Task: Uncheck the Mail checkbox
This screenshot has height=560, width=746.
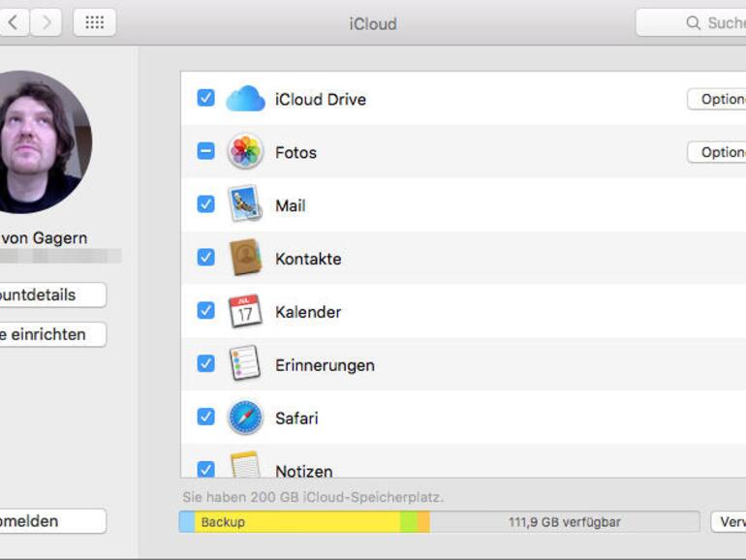Action: [205, 204]
